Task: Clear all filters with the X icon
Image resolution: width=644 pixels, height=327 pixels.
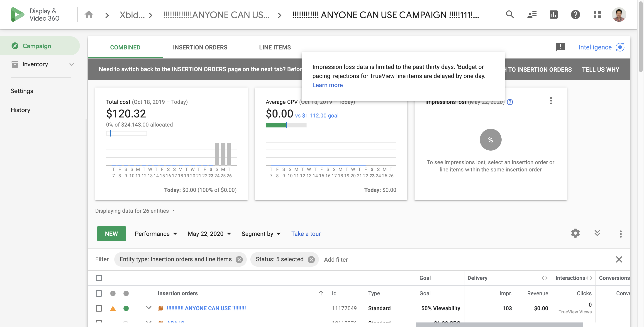Action: 619,259
